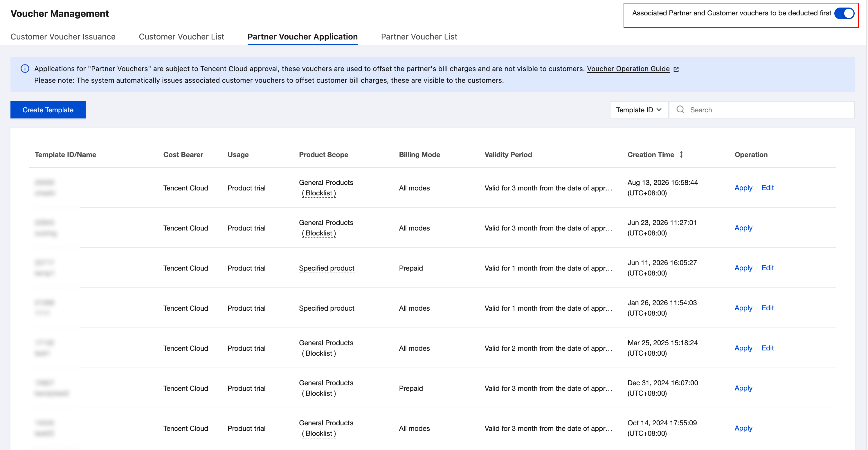The height and width of the screenshot is (450, 868).
Task: Click the Create Template button
Action: 48,110
